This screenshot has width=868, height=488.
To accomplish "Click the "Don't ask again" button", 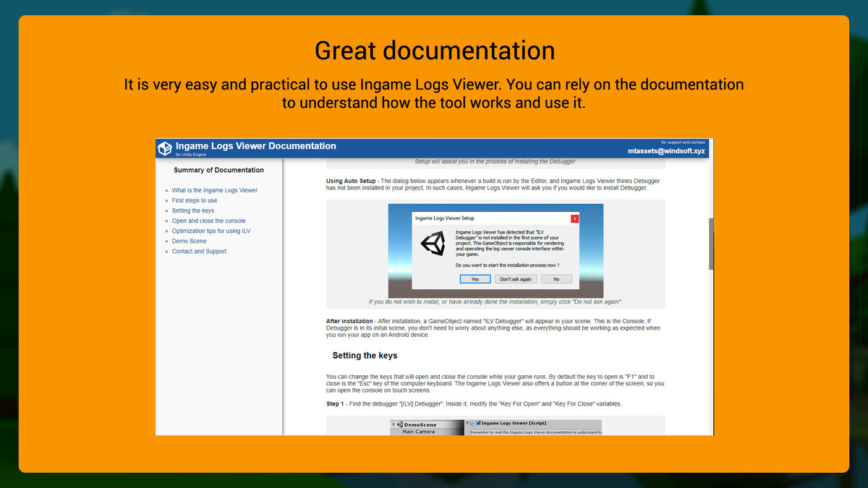I will 516,279.
